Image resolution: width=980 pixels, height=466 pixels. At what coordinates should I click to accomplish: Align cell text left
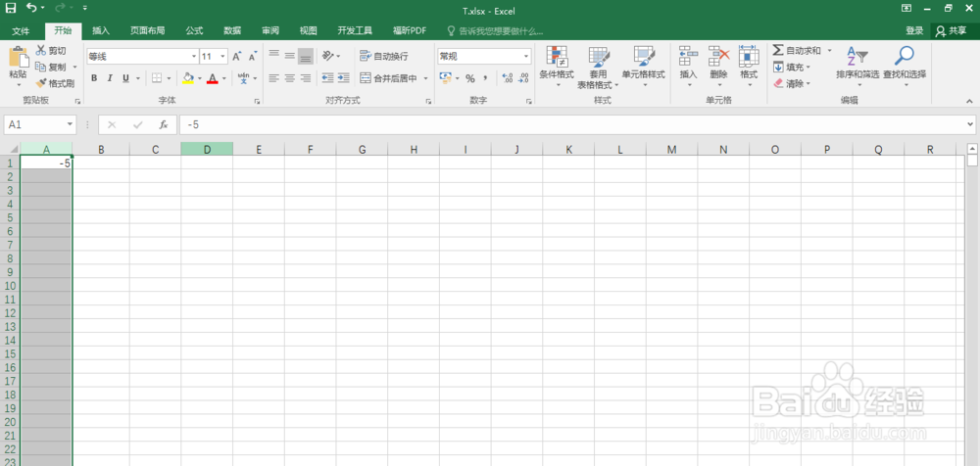pyautogui.click(x=273, y=78)
